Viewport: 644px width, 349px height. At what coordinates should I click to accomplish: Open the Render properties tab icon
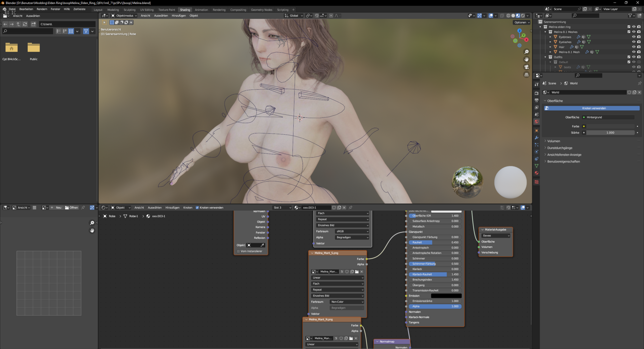tap(536, 93)
